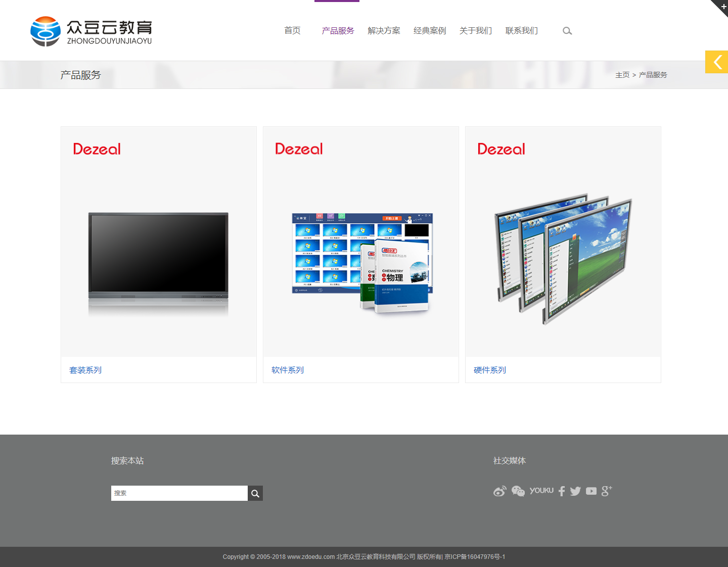This screenshot has height=567, width=728.
Task: Go to 首页 in navigation
Action: (x=292, y=31)
